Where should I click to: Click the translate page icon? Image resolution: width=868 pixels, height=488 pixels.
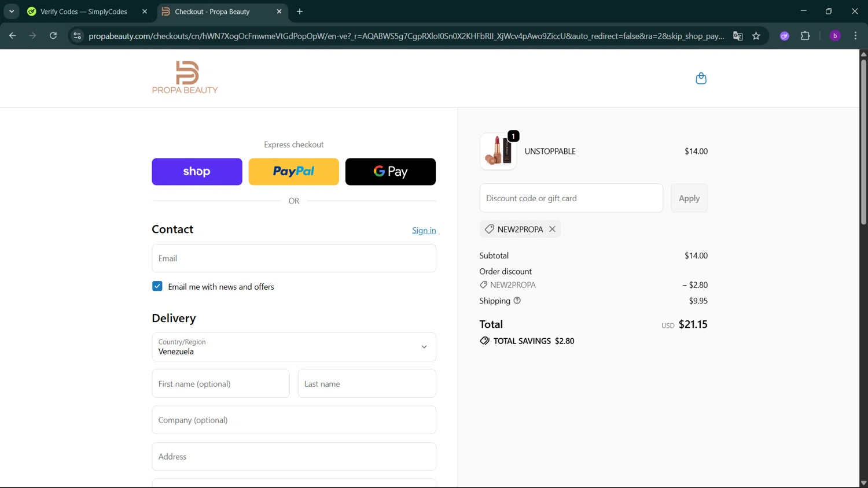tap(738, 36)
